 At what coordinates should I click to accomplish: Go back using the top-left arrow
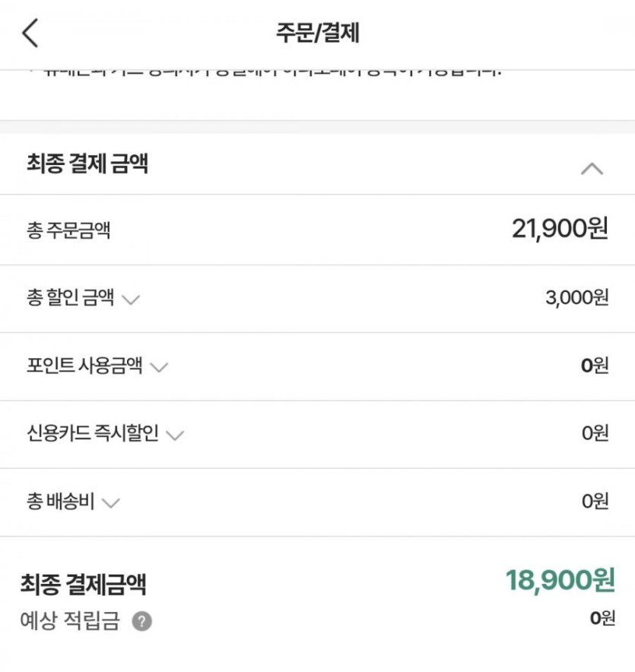30,33
